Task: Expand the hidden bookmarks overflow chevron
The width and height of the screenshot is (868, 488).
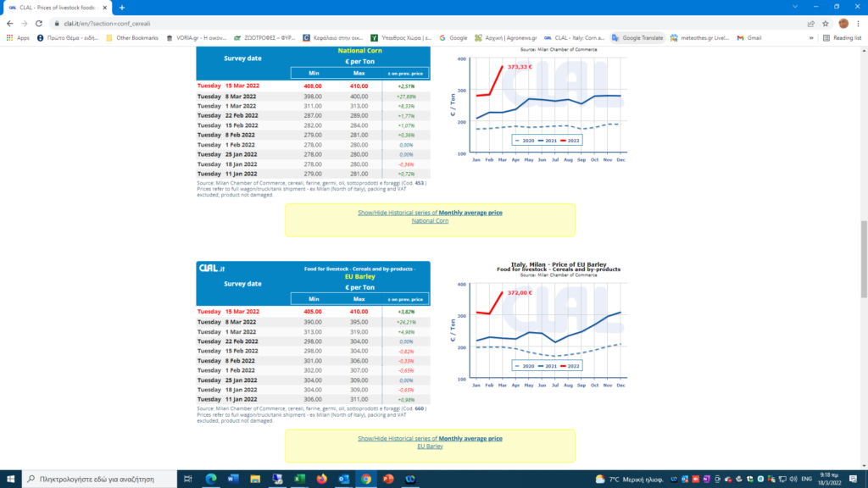Action: click(x=811, y=38)
